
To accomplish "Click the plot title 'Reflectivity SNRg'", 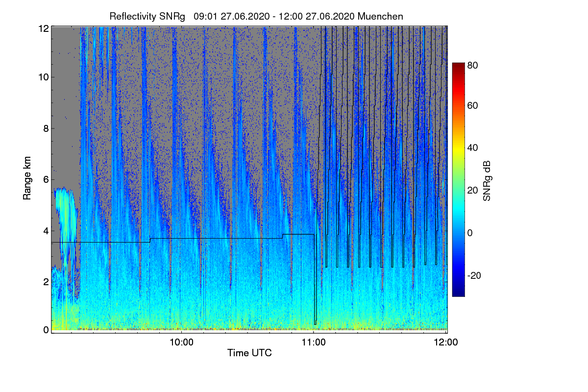I will click(147, 16).
